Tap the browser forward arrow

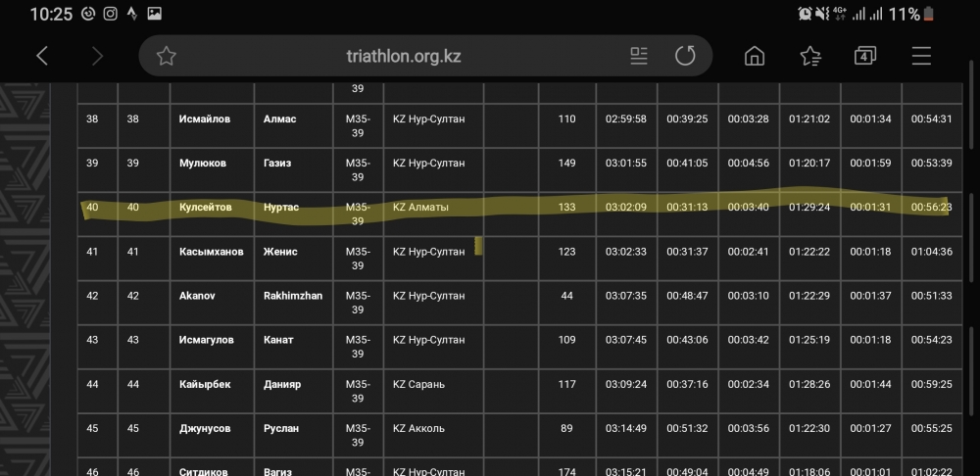[x=97, y=56]
